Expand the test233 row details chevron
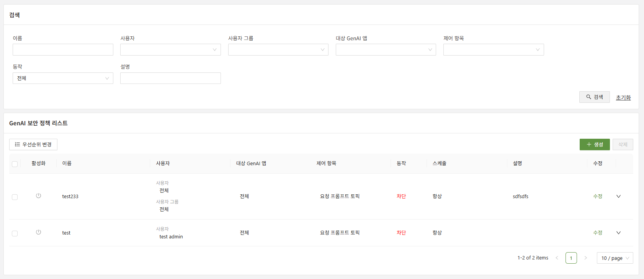 pos(618,196)
